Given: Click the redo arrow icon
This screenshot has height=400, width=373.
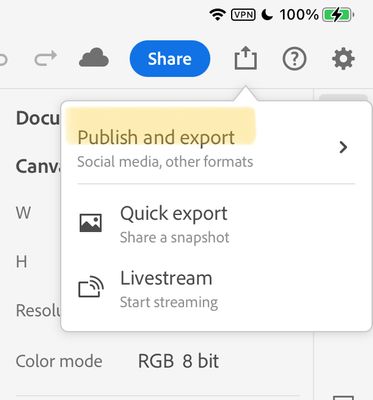Looking at the screenshot, I should coord(46,58).
